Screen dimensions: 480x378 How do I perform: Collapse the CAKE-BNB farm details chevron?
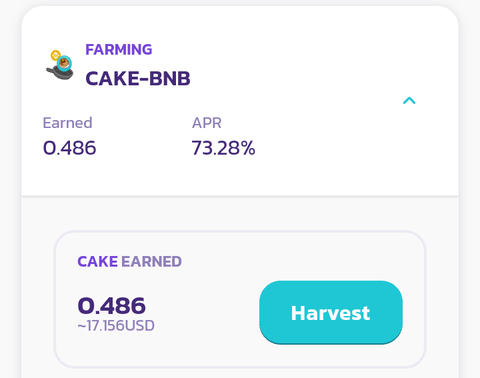(x=409, y=100)
